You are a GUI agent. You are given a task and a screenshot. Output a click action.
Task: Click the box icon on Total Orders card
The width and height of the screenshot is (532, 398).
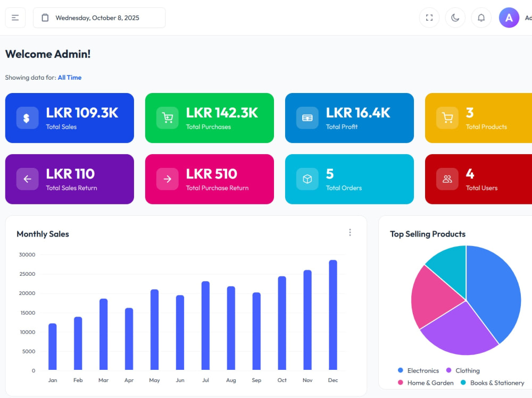click(307, 179)
